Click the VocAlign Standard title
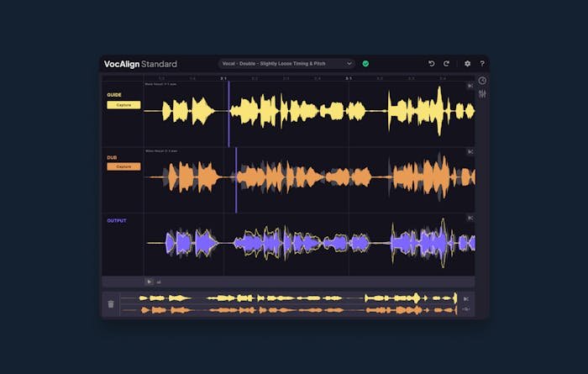 pos(140,64)
